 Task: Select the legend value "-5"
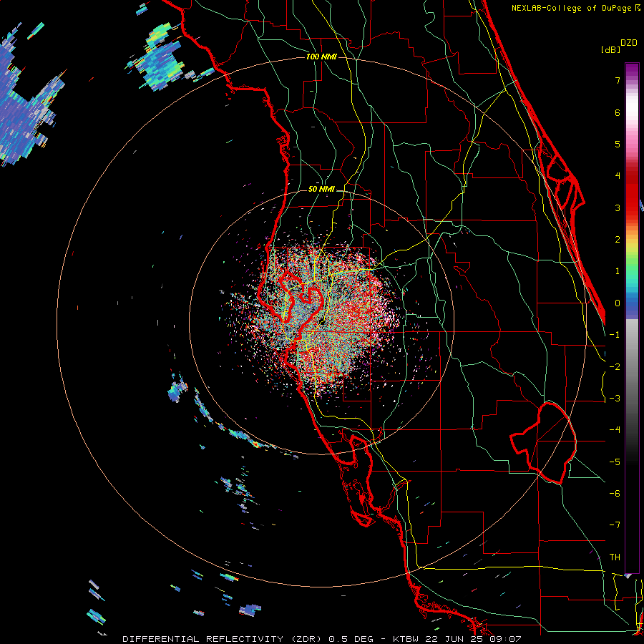coord(615,462)
